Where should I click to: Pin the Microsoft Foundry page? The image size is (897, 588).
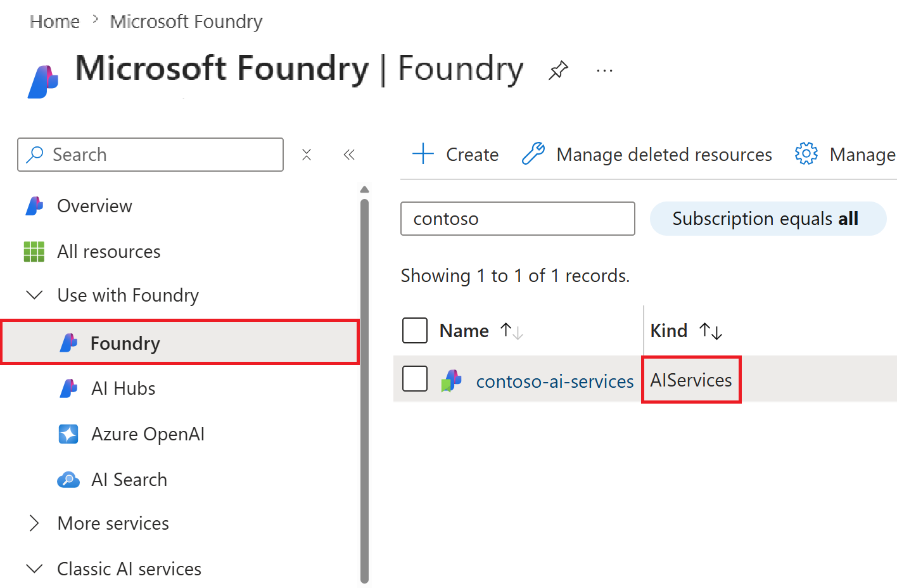(x=558, y=70)
